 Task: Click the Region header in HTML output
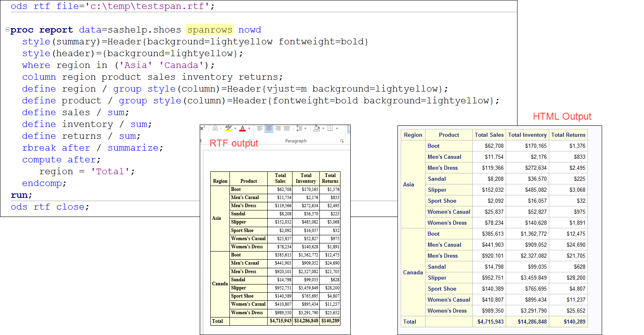coord(413,135)
